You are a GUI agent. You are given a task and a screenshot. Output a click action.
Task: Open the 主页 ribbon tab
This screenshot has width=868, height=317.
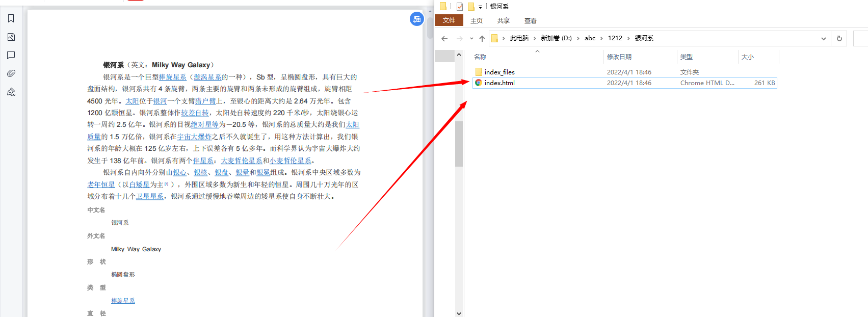point(477,20)
